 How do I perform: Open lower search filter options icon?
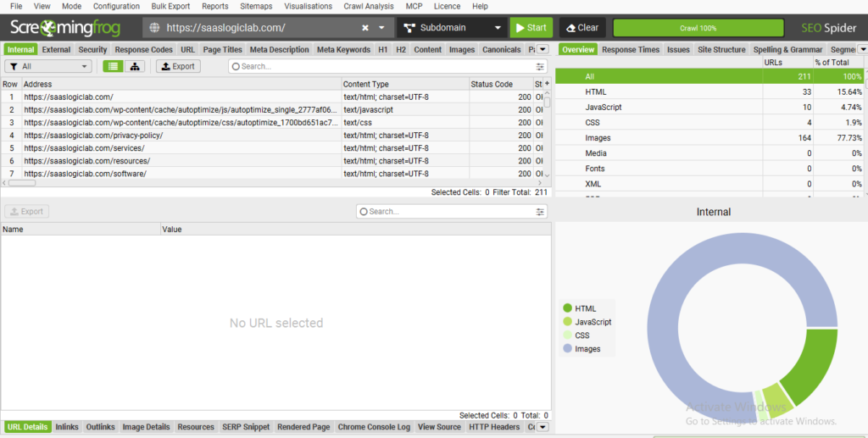coord(540,212)
